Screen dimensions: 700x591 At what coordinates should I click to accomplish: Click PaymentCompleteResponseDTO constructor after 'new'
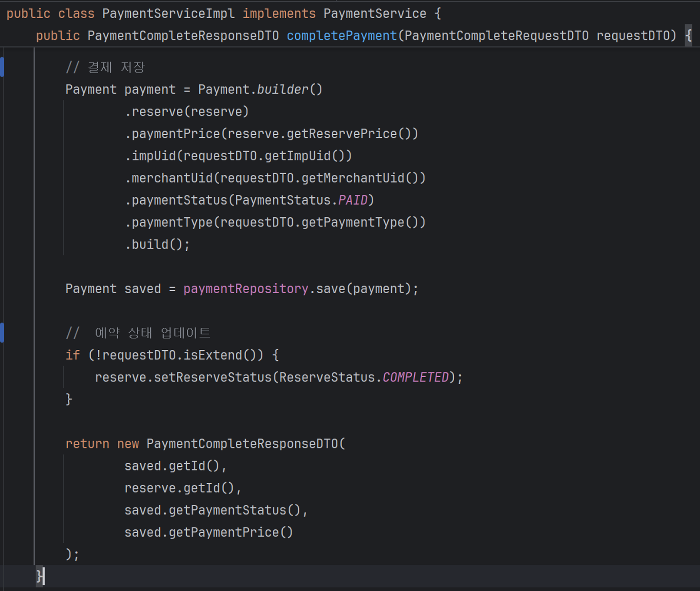(x=242, y=444)
